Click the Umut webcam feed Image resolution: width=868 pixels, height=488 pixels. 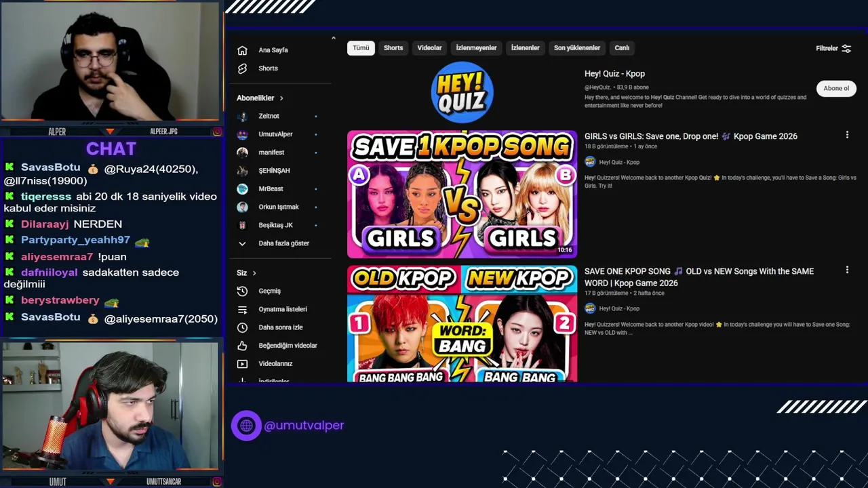point(111,407)
